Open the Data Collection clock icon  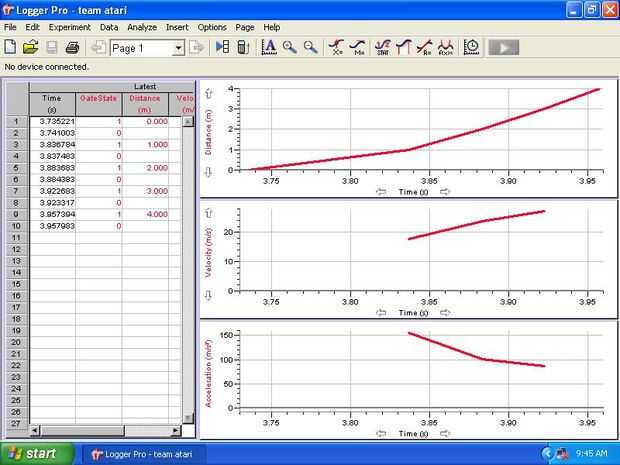pos(472,47)
